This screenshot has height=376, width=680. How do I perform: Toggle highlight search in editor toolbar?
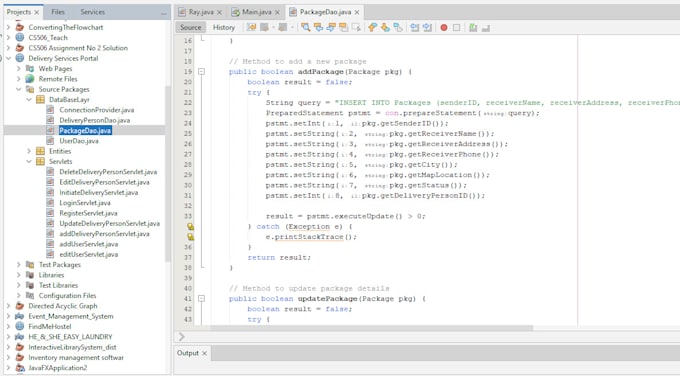click(x=343, y=27)
